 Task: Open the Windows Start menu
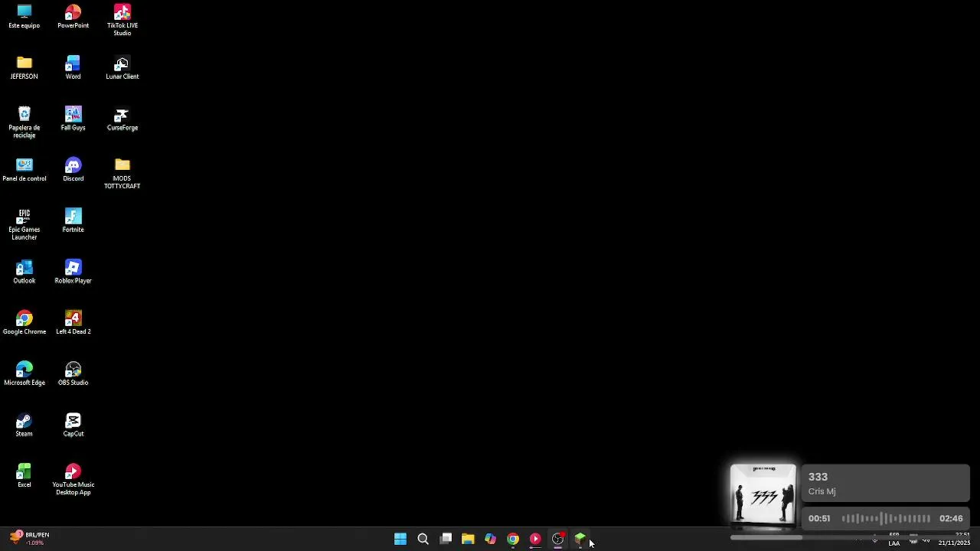[x=400, y=539]
